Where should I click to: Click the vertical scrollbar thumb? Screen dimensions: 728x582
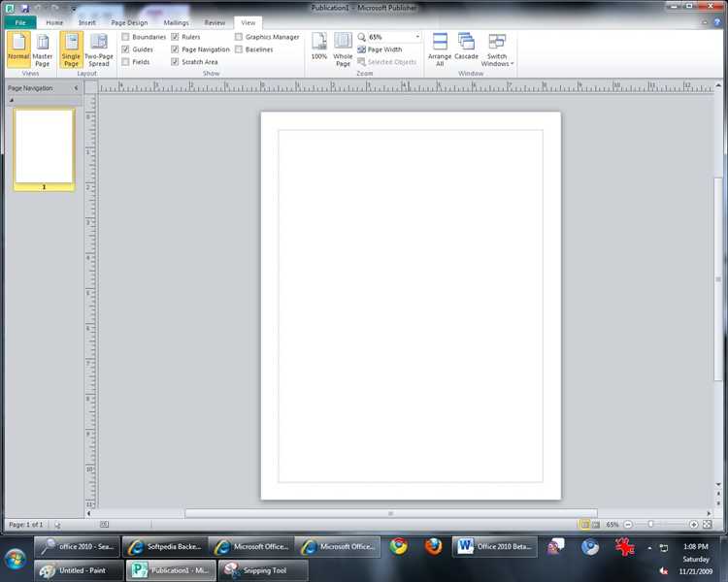point(718,279)
